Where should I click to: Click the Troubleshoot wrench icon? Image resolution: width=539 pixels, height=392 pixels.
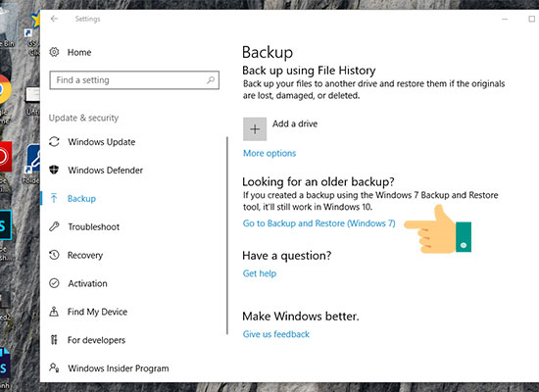tap(54, 226)
